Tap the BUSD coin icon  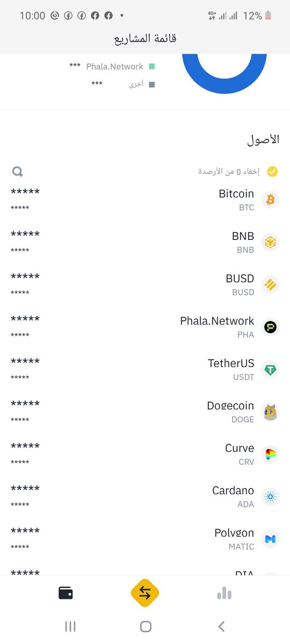tap(270, 285)
